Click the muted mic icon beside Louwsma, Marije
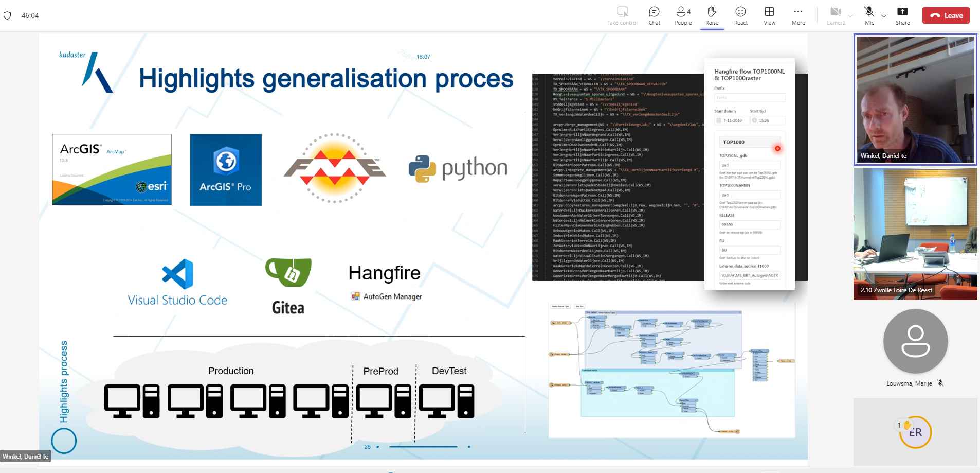The height and width of the screenshot is (473, 980). point(940,383)
